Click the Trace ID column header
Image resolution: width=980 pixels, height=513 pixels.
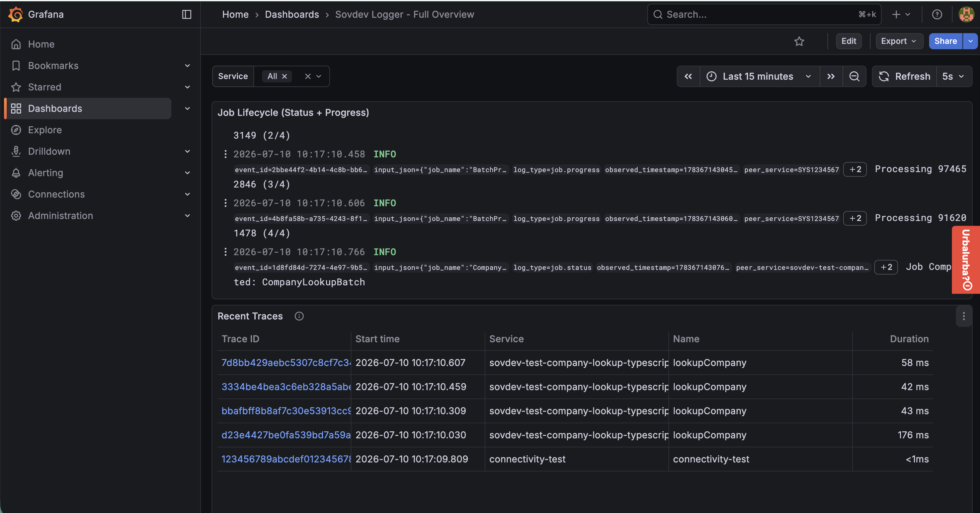(240, 339)
